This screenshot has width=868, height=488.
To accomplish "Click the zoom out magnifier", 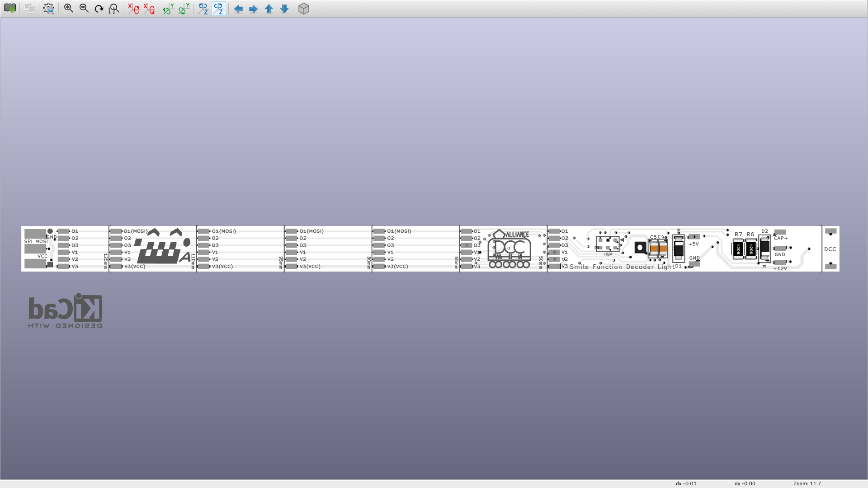I will tap(84, 9).
